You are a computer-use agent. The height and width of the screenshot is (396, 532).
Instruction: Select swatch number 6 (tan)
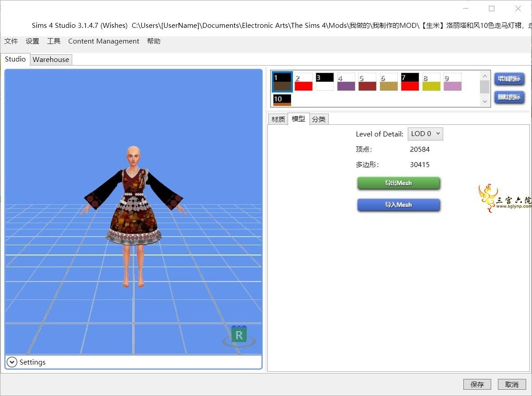click(389, 82)
